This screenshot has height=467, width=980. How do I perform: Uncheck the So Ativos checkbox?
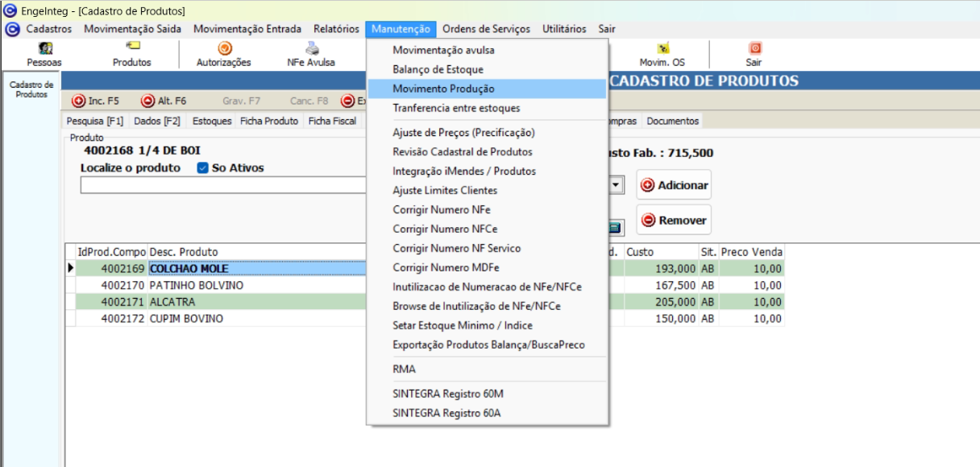coord(203,168)
